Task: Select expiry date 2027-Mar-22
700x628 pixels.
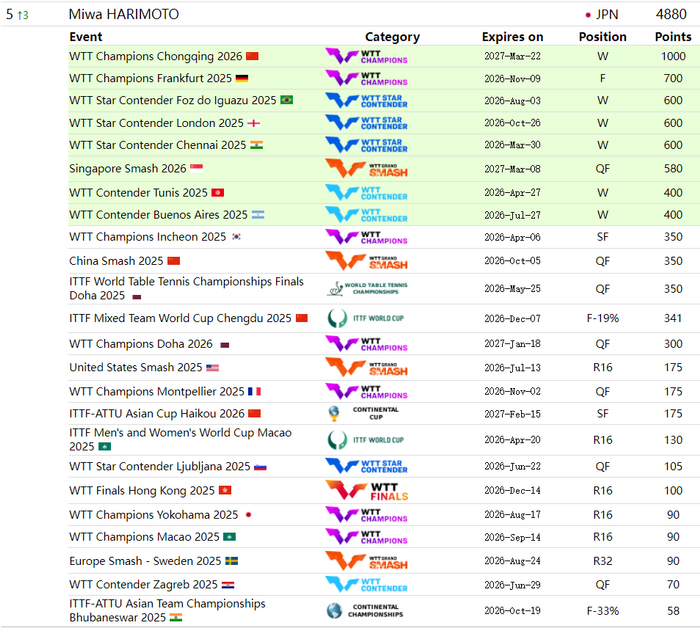Action: pos(512,56)
